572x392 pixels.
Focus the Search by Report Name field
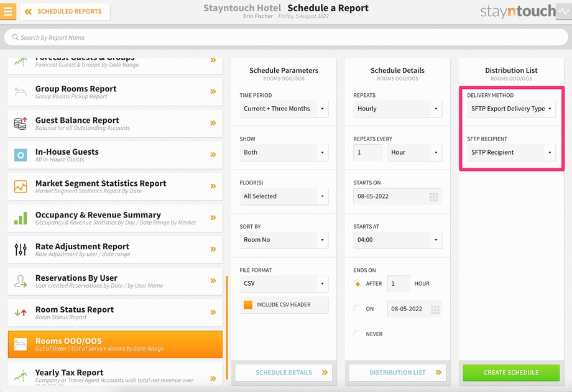pos(286,37)
